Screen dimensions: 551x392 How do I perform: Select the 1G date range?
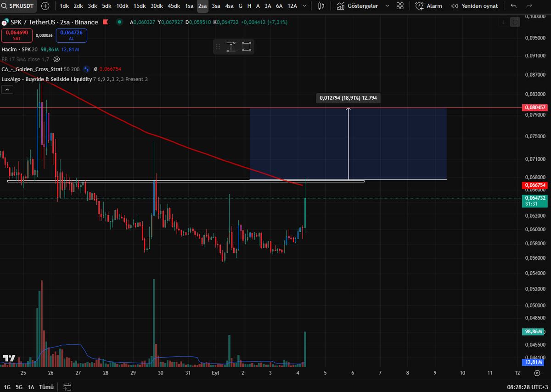pos(7,387)
